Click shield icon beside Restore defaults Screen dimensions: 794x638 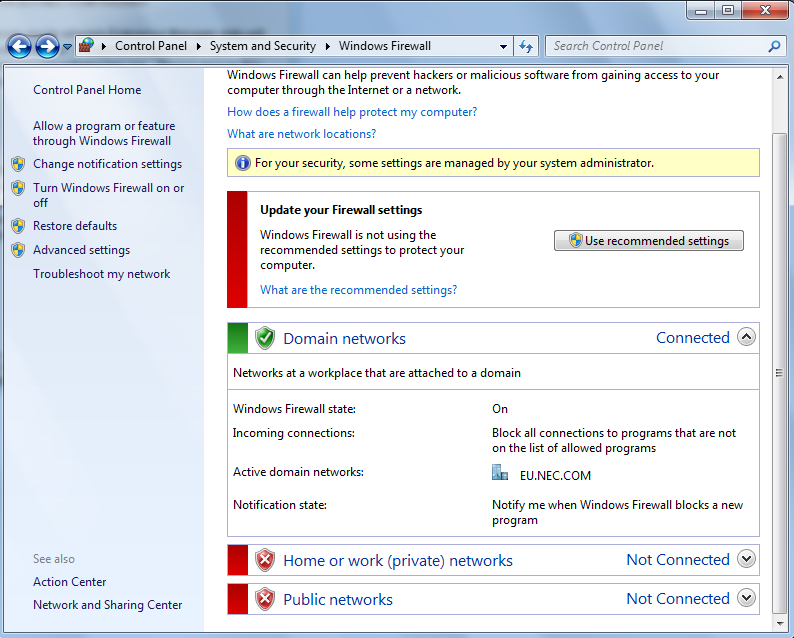coord(18,226)
